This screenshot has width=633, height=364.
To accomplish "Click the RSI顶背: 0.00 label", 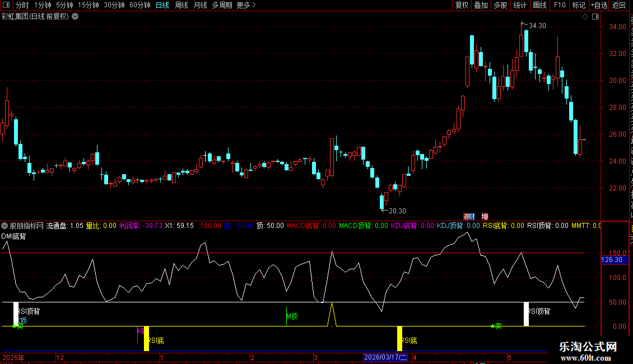I will coord(548,226).
